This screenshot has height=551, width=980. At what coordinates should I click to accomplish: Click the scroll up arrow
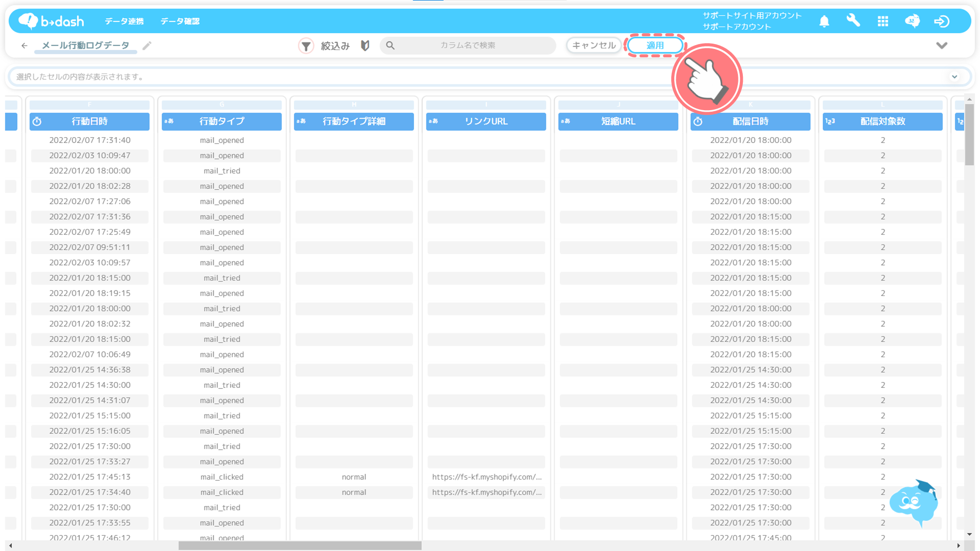click(x=969, y=99)
